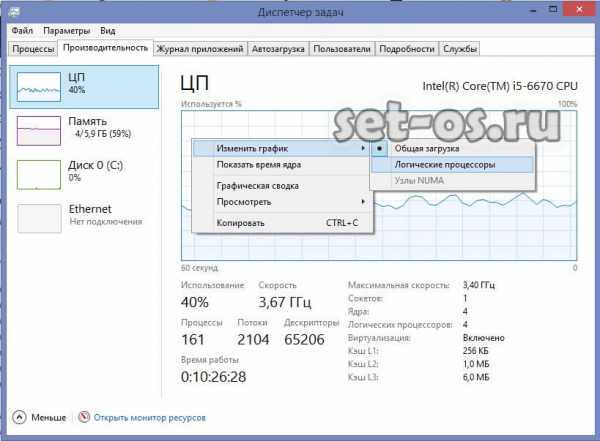Expand the Изменить график submenu arrow

point(363,148)
